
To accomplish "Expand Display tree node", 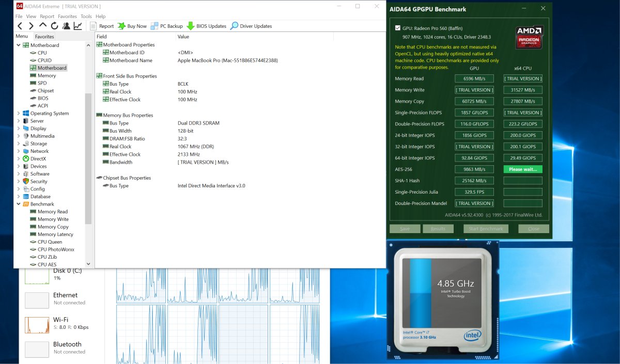I will click(19, 129).
